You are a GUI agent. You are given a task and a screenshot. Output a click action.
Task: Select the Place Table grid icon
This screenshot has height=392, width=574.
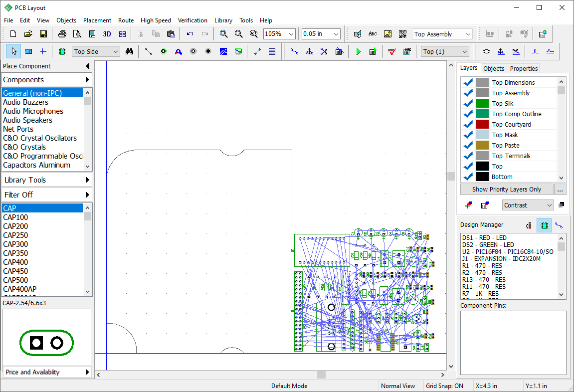click(272, 51)
